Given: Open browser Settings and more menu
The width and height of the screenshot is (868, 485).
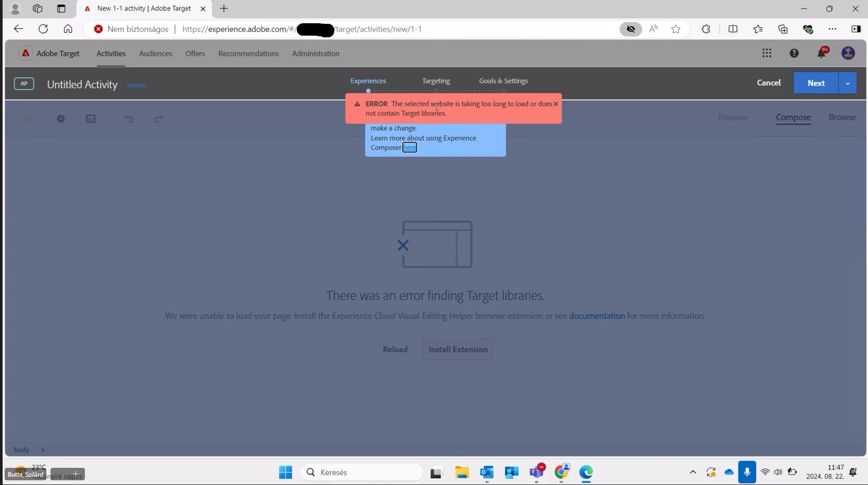Looking at the screenshot, I should [832, 29].
